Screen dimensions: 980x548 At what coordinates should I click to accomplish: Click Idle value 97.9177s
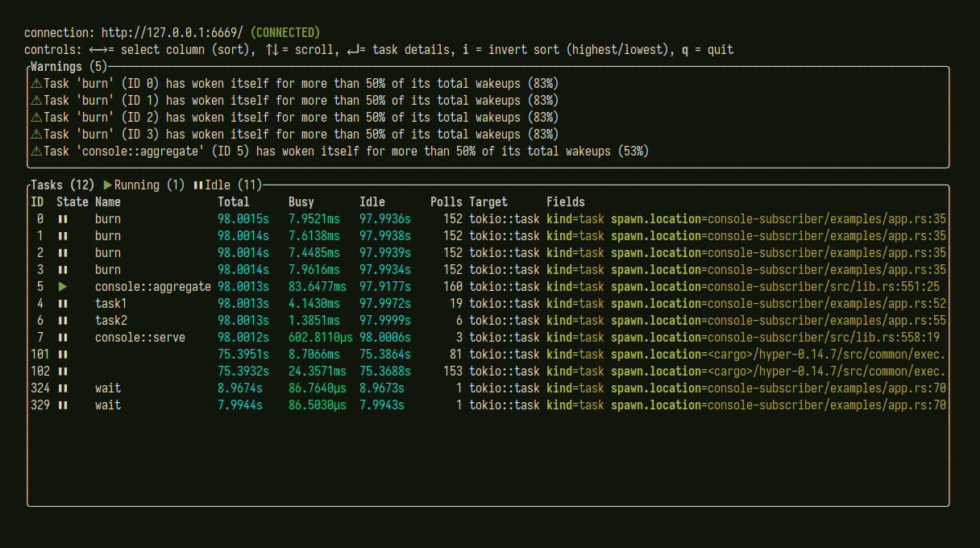[x=385, y=287]
